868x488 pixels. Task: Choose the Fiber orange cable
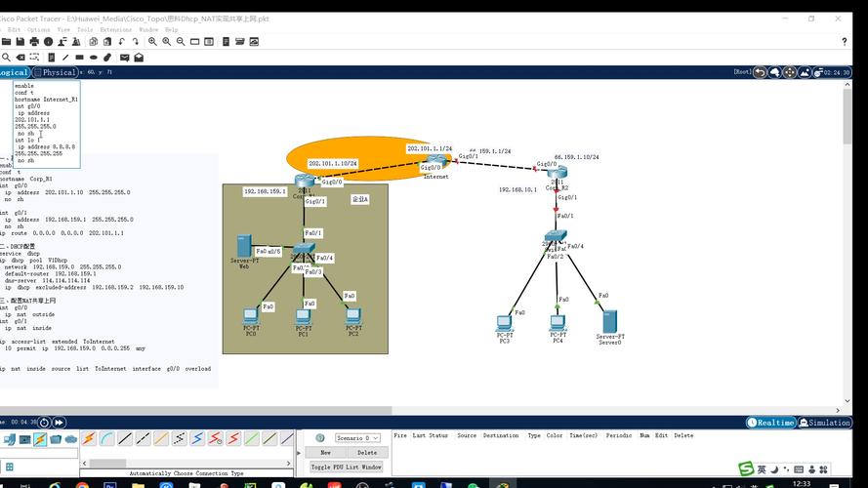pyautogui.click(x=161, y=439)
